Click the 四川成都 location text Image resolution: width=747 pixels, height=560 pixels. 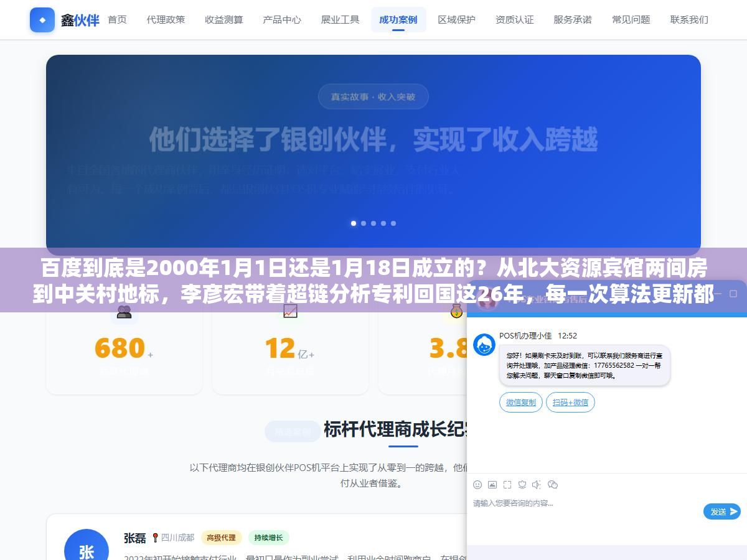pos(177,538)
